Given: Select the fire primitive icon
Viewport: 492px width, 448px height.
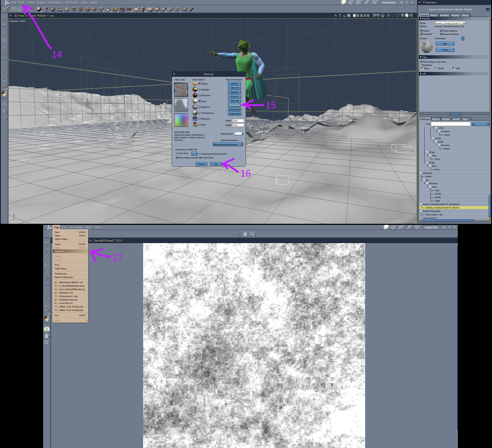Looking at the screenshot, I should point(108,9).
